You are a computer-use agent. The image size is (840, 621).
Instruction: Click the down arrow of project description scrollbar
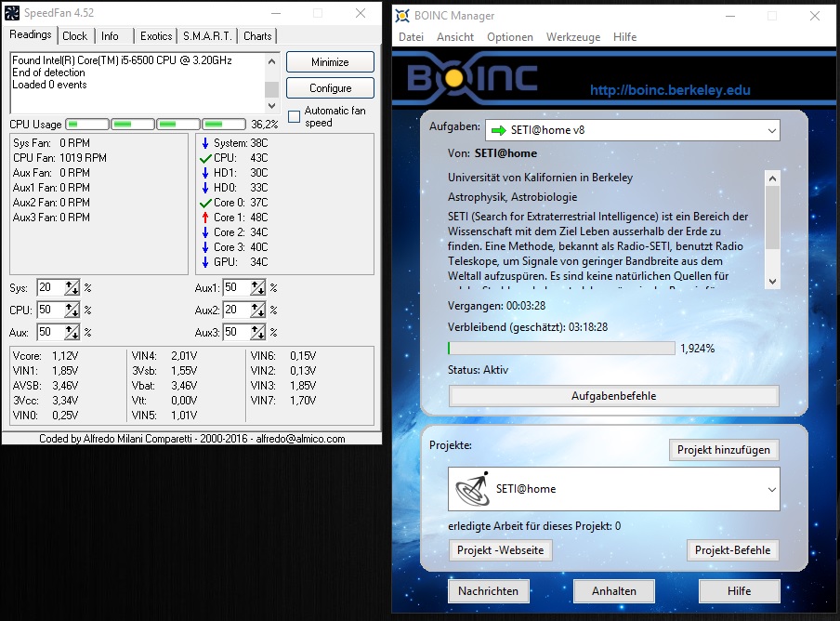[772, 282]
